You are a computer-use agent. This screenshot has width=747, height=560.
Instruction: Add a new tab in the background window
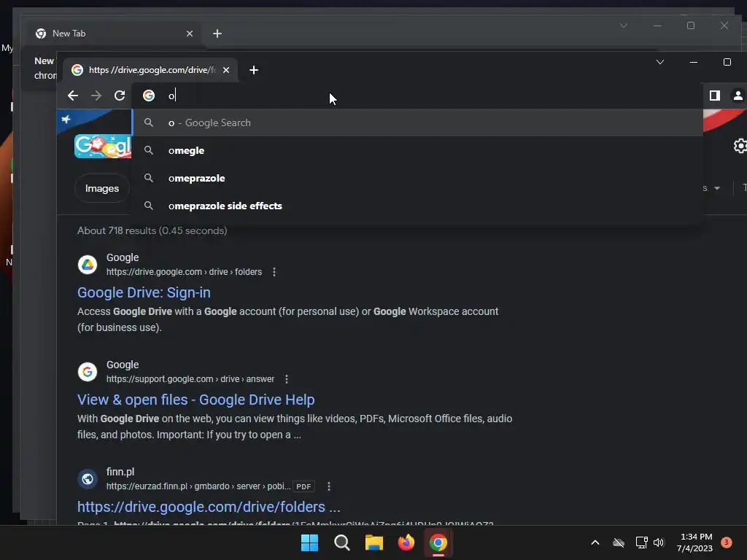[x=217, y=34]
